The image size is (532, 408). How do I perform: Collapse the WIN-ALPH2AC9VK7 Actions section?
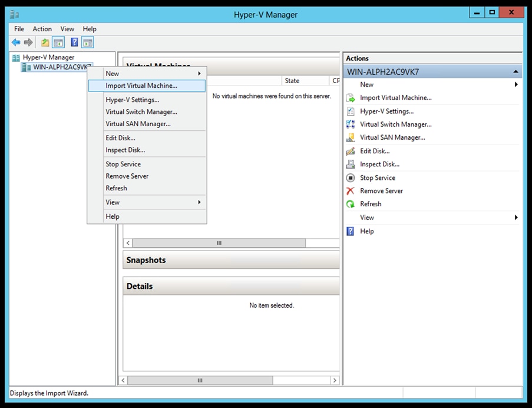[516, 71]
